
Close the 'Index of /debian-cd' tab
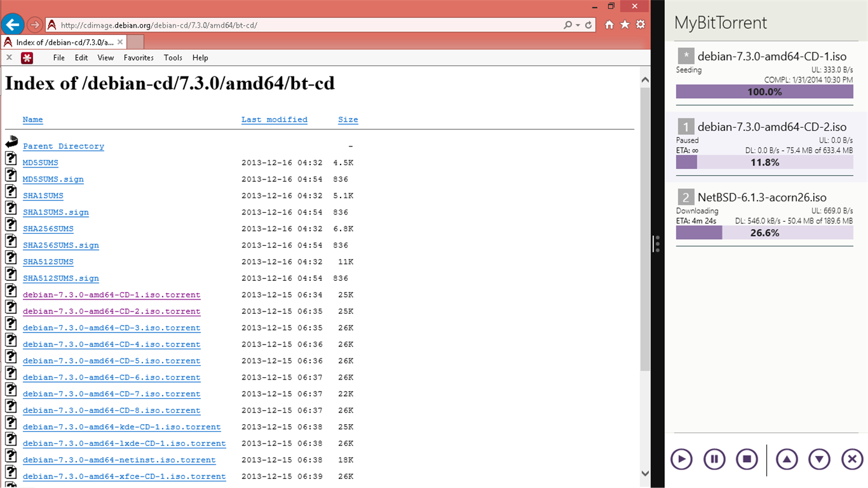(120, 42)
